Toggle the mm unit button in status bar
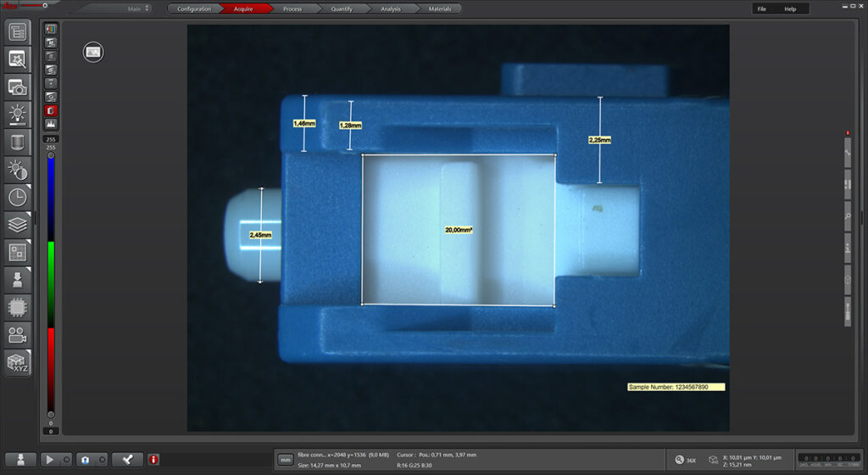This screenshot has height=475, width=868. coord(285,459)
